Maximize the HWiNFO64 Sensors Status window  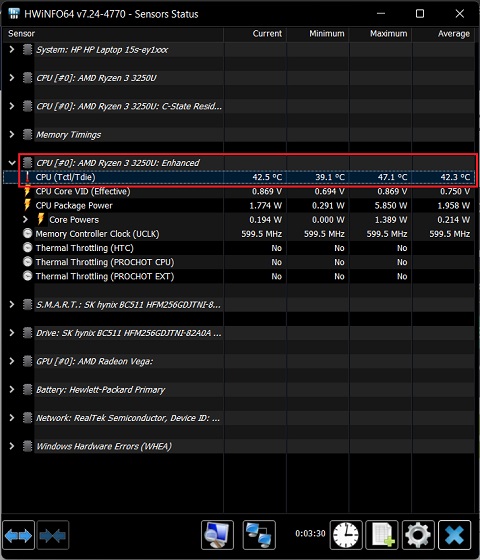tap(420, 14)
